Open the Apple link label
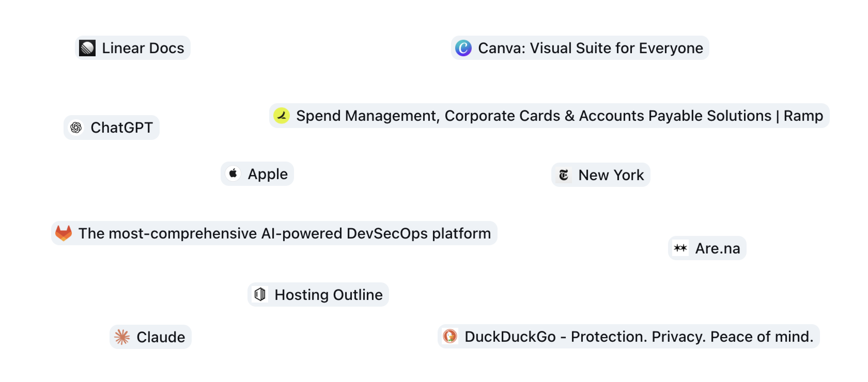Image resolution: width=868 pixels, height=382 pixels. point(268,174)
